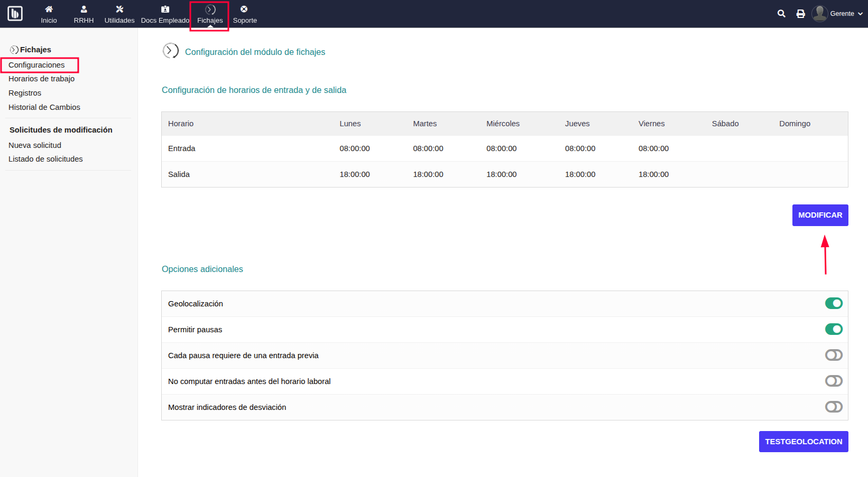The image size is (868, 477).
Task: Click the Fichajes clock icon
Action: (209, 9)
